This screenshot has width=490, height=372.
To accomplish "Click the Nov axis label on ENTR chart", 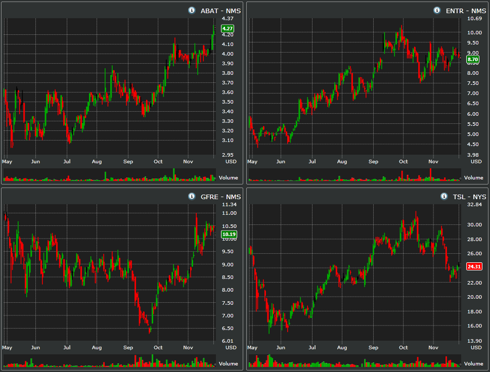I will click(x=433, y=161).
